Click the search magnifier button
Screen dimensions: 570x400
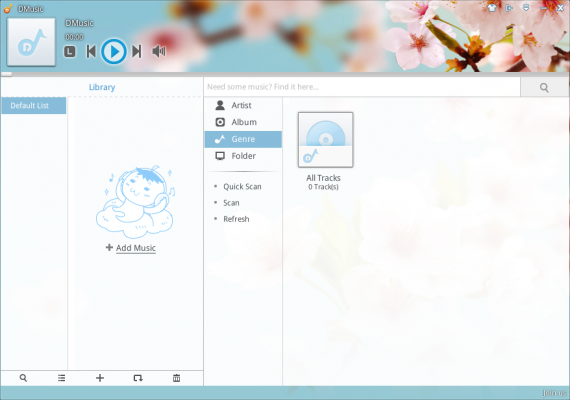point(544,87)
